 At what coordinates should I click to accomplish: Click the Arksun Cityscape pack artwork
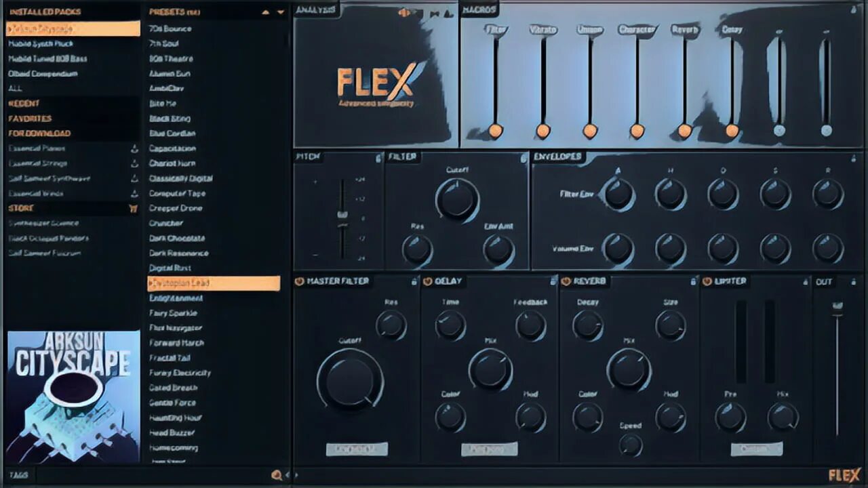point(73,397)
